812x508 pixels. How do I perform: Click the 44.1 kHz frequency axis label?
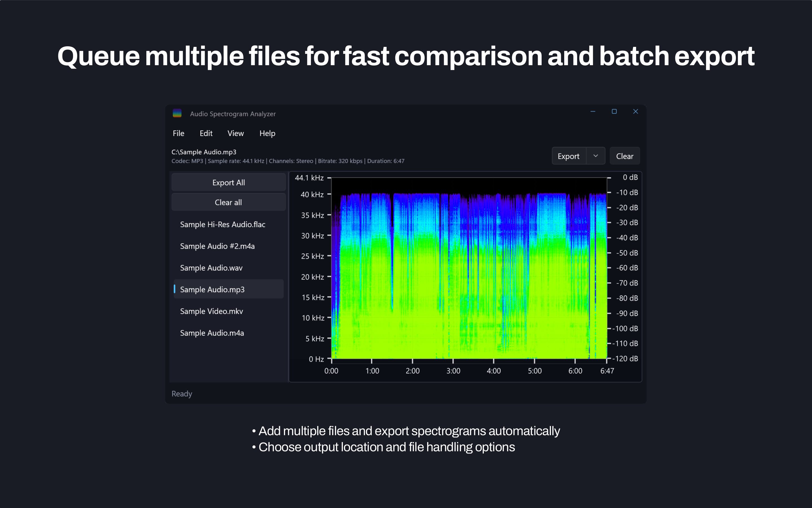pyautogui.click(x=309, y=178)
